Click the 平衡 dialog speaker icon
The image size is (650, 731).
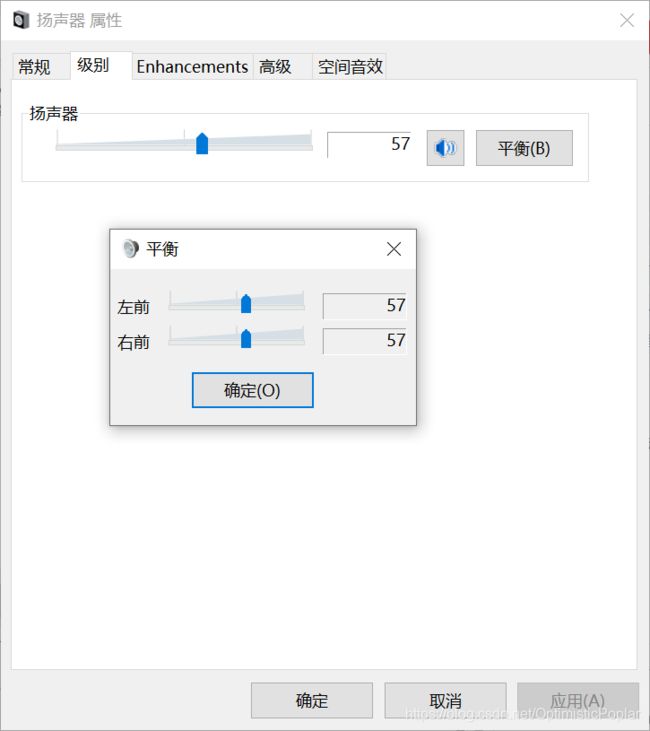point(130,248)
